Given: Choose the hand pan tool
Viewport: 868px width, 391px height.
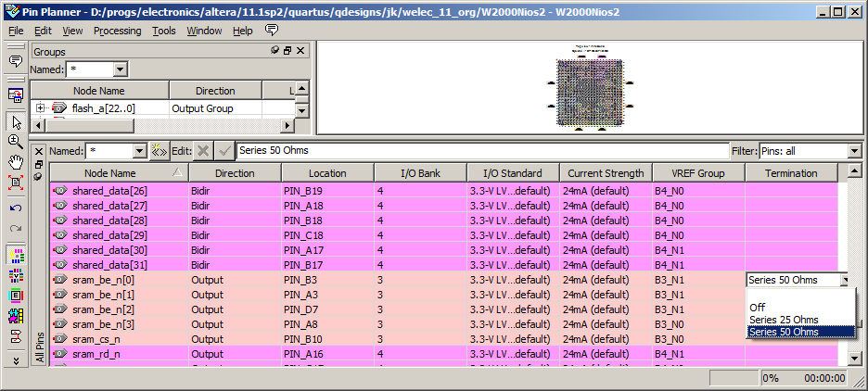Looking at the screenshot, I should (x=16, y=161).
